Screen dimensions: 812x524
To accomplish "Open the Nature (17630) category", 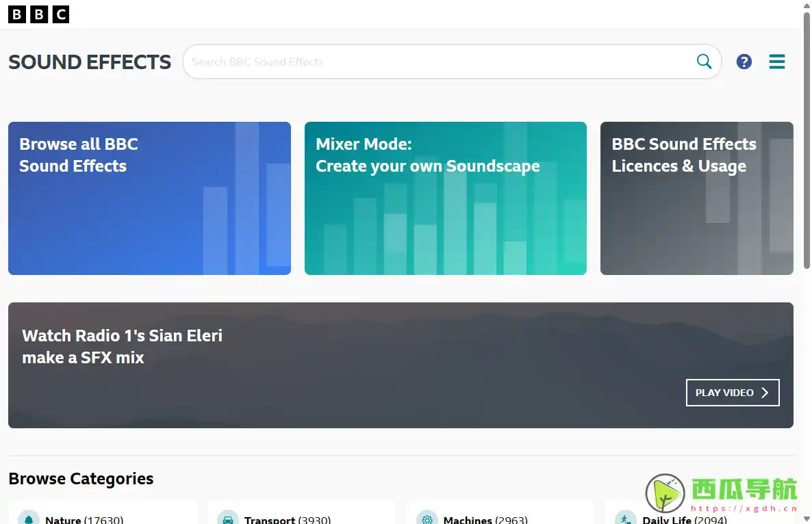I will [103, 513].
